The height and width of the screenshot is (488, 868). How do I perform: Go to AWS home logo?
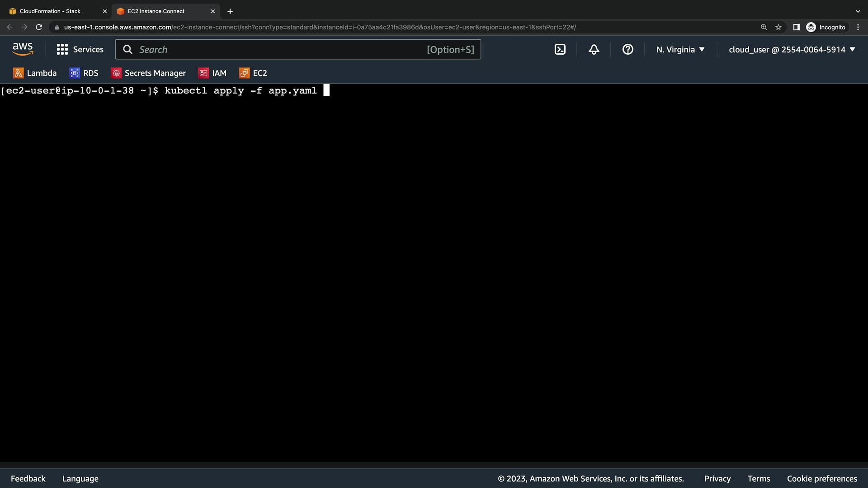tap(23, 49)
